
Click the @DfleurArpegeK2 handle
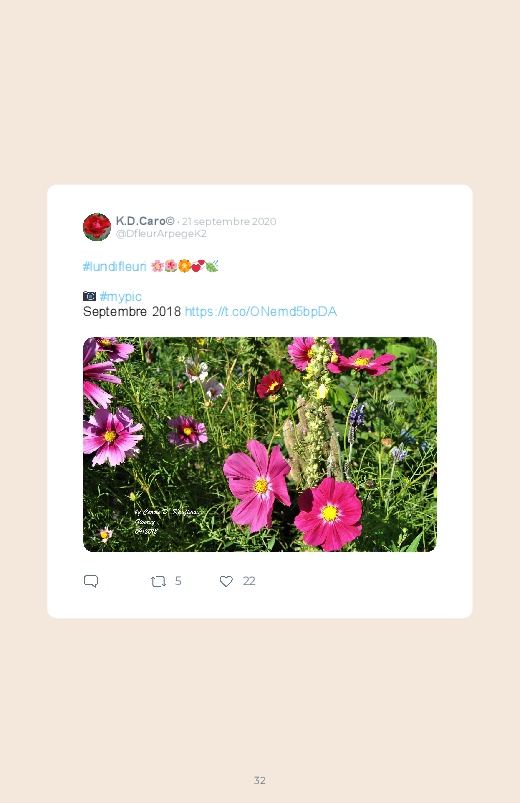click(161, 234)
